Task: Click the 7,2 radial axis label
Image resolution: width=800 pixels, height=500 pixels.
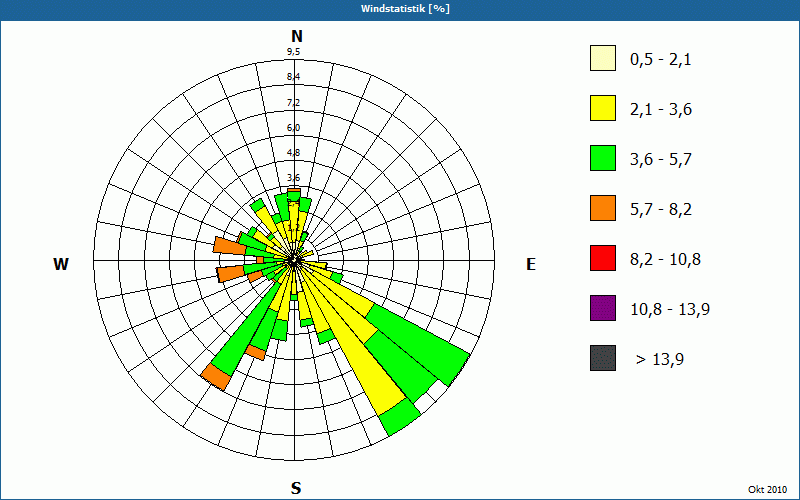Action: click(293, 103)
